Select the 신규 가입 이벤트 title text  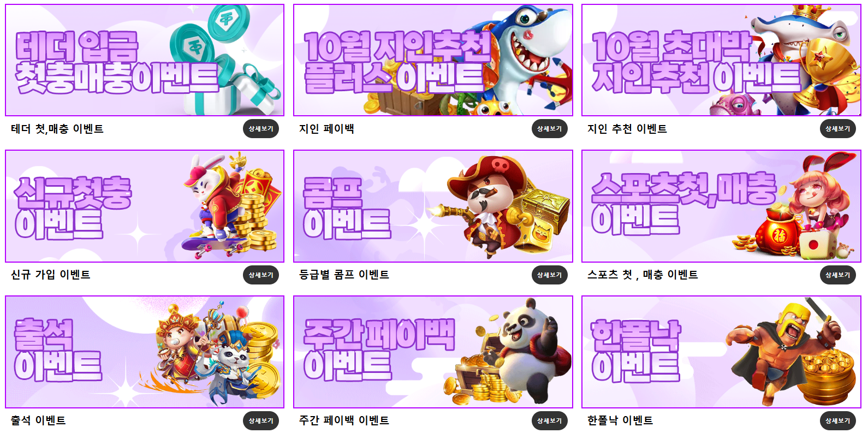[50, 275]
